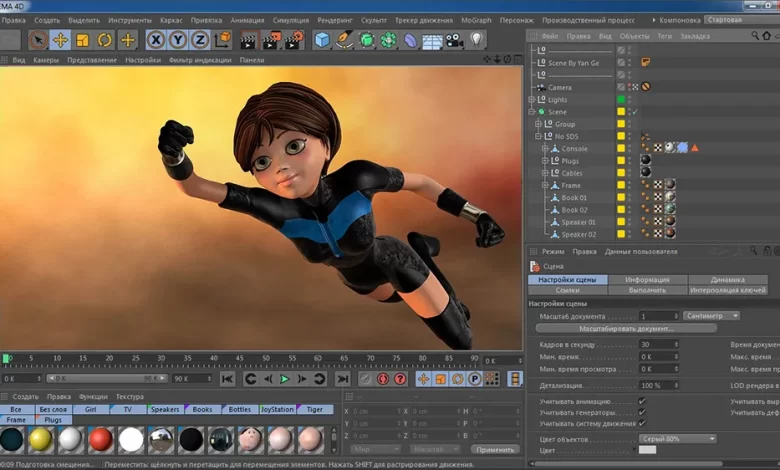Add a light with the bulb icon
Viewport: 780px width, 470px height.
(x=477, y=40)
